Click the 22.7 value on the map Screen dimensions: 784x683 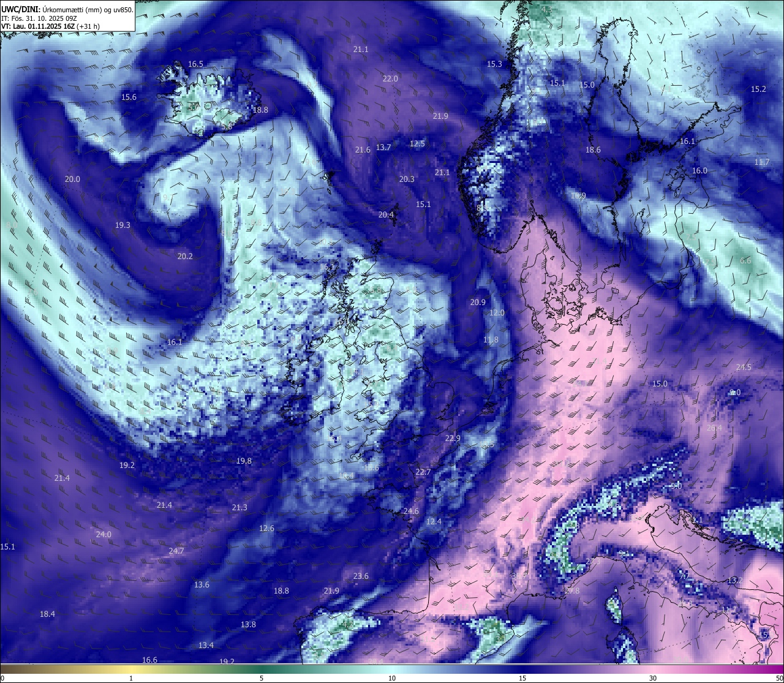coord(423,472)
